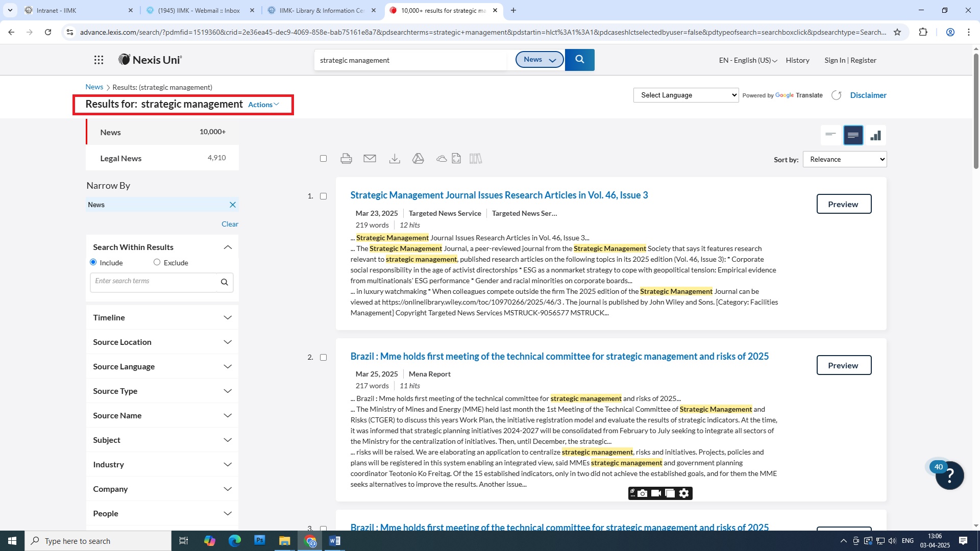Click the email results envelope icon
Screen dimensions: 980x551
click(x=370, y=159)
